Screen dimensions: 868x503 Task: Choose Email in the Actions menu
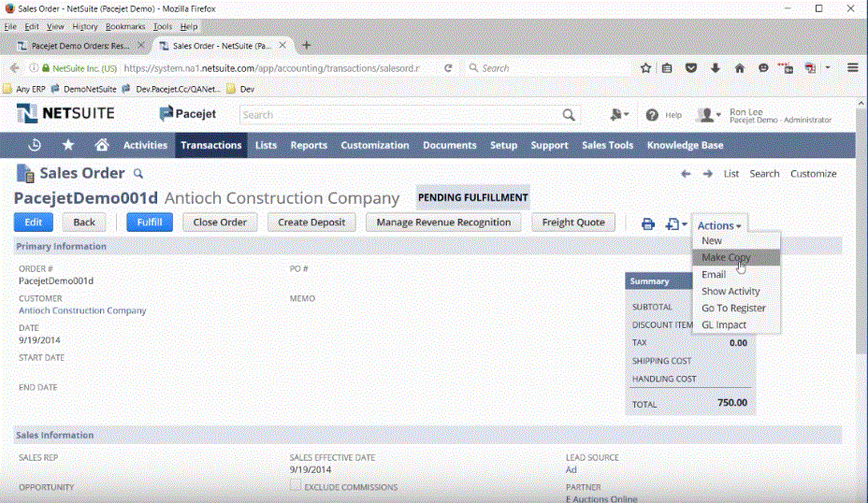click(x=736, y=275)
